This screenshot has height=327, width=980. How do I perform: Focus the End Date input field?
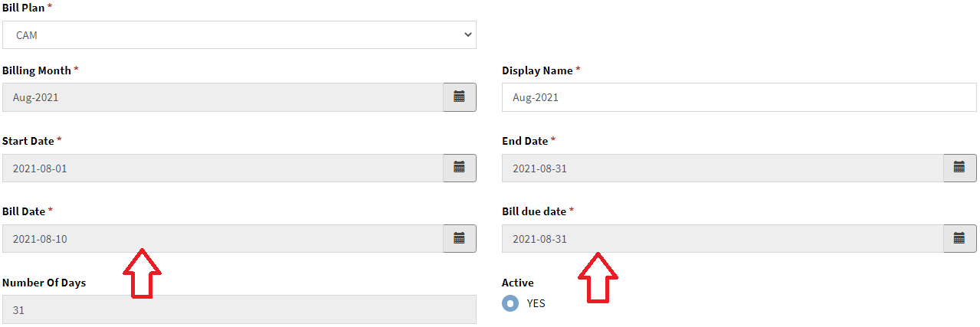(x=722, y=168)
